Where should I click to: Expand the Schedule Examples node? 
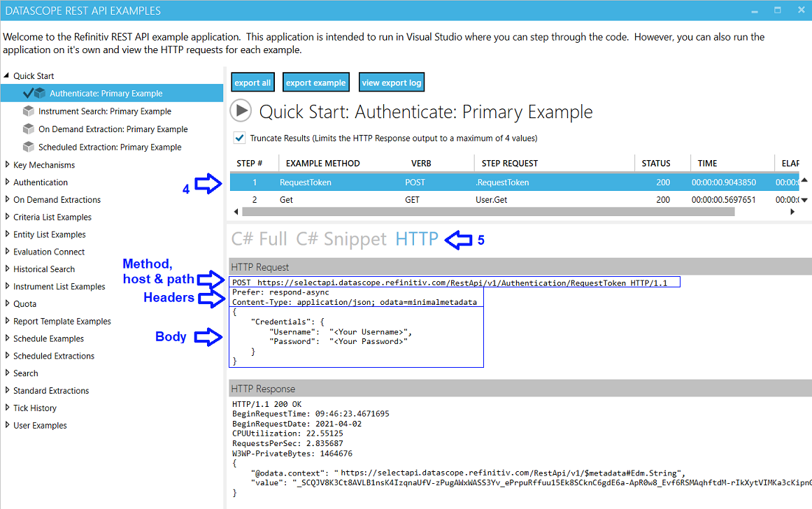(x=7, y=338)
